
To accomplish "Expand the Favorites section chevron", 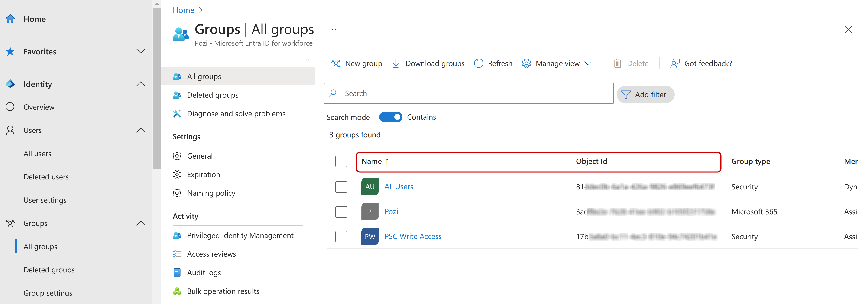I will pos(140,51).
